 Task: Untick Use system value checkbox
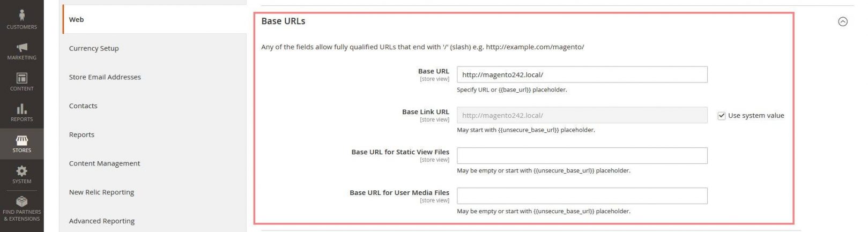[722, 116]
